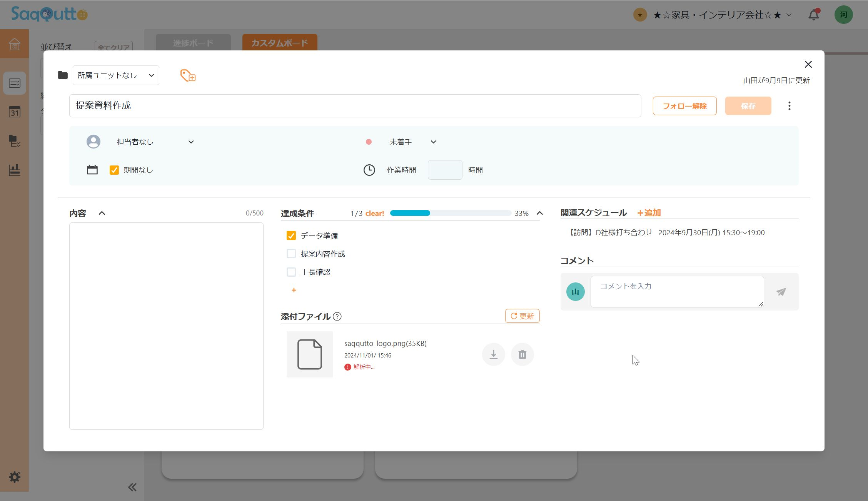868x501 pixels.
Task: Send the comment with the paper plane icon
Action: [x=780, y=292]
